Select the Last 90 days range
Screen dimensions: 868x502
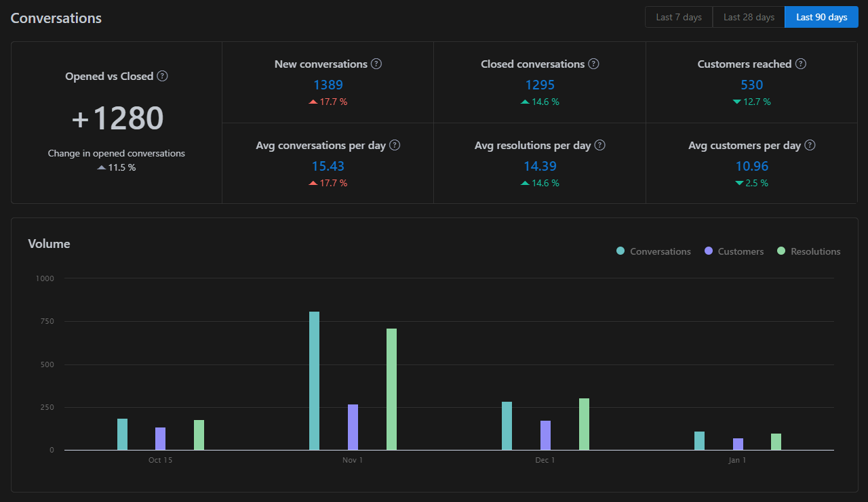point(821,17)
